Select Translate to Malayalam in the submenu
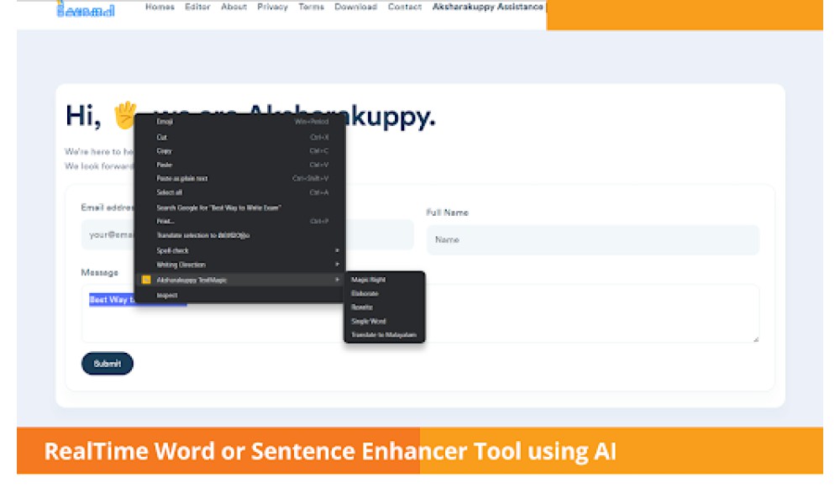Viewport: 840px width, 504px height. pyautogui.click(x=384, y=335)
